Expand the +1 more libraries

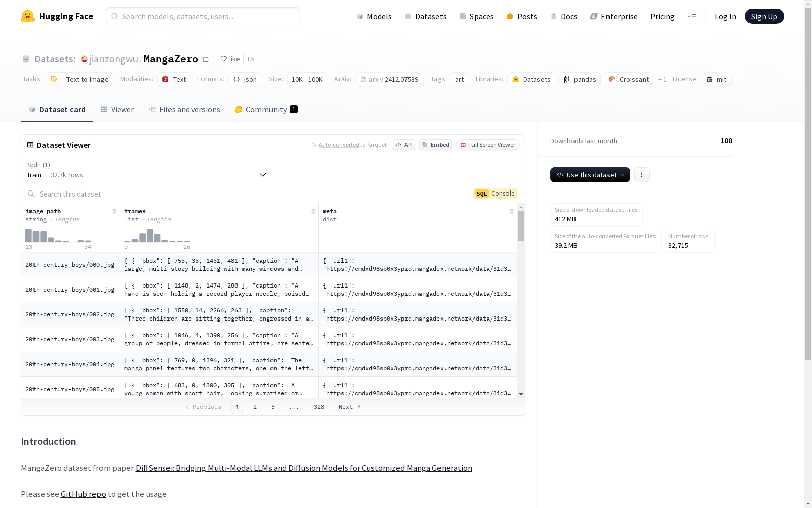(x=662, y=79)
